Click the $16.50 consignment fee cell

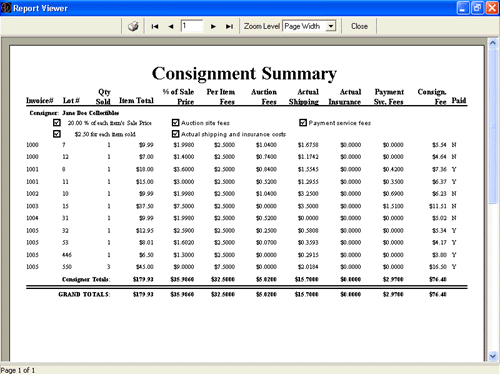click(438, 267)
